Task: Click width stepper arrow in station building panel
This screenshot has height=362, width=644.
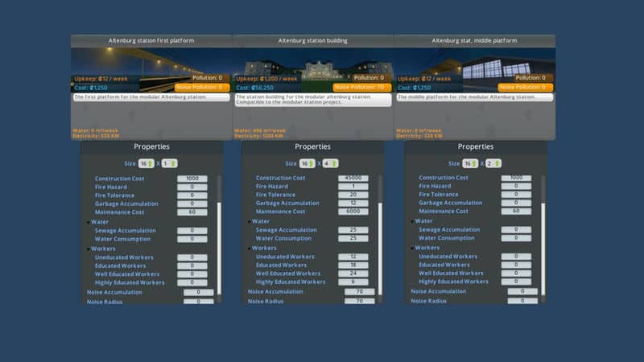Action: pyautogui.click(x=311, y=163)
